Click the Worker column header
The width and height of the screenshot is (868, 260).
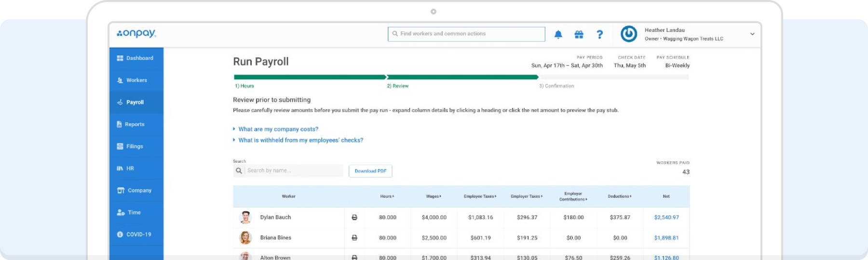(288, 196)
